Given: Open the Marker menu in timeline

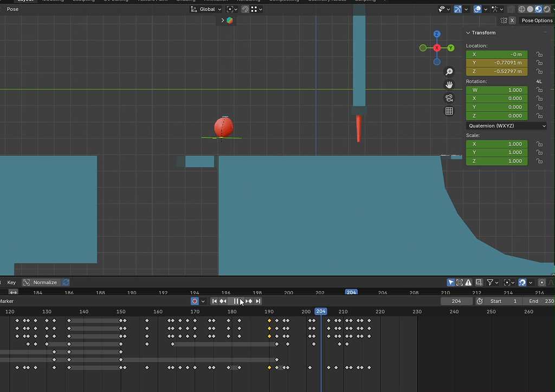Looking at the screenshot, I should pos(7,301).
